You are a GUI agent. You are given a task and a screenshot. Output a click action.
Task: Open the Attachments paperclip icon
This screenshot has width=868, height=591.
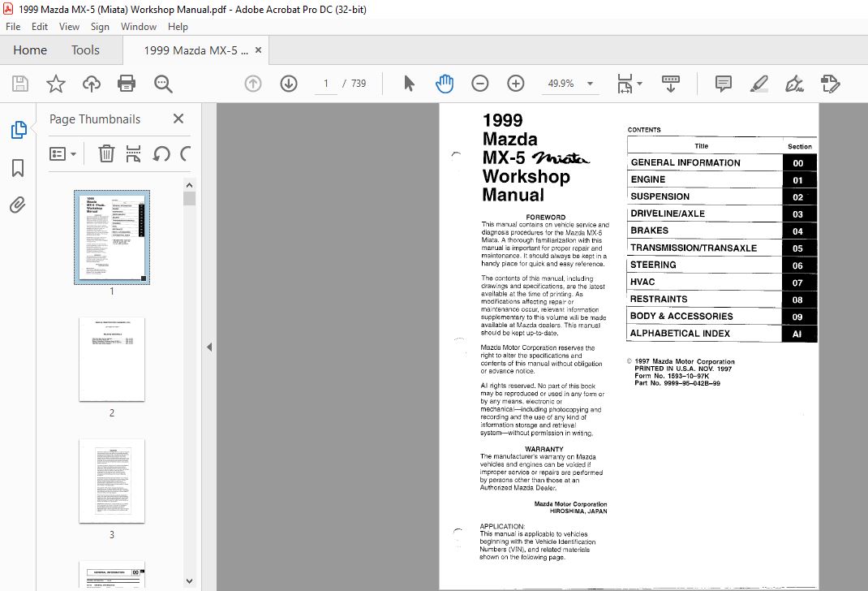pyautogui.click(x=18, y=205)
